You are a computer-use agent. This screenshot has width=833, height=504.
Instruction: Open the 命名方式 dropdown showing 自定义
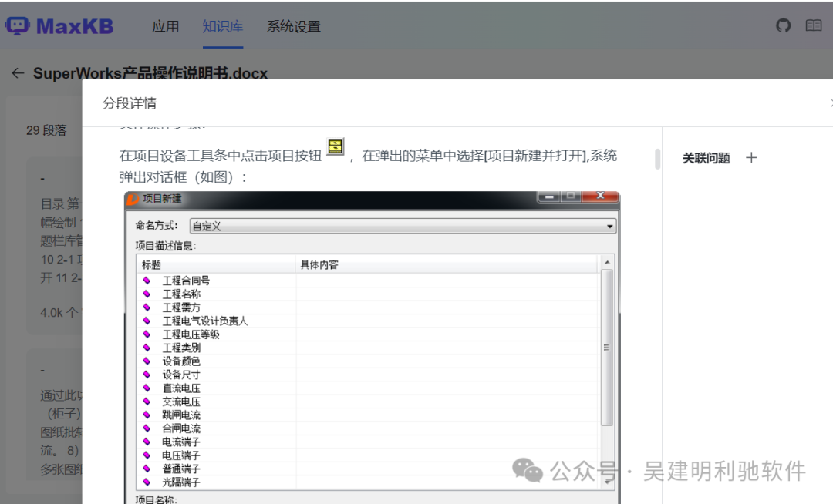coord(403,226)
